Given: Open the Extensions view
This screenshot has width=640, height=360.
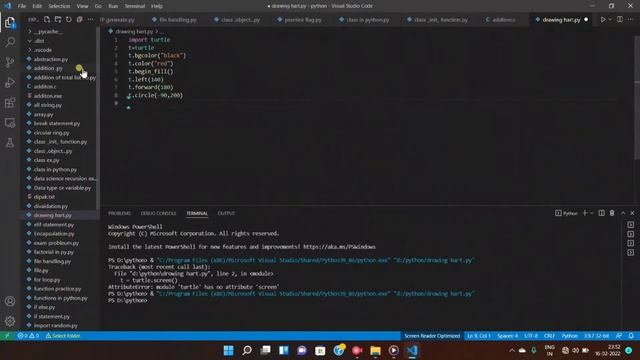Looking at the screenshot, I should coord(10,102).
